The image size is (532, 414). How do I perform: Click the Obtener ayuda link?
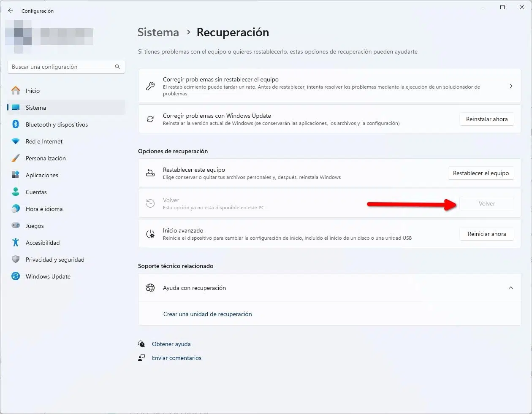point(171,344)
